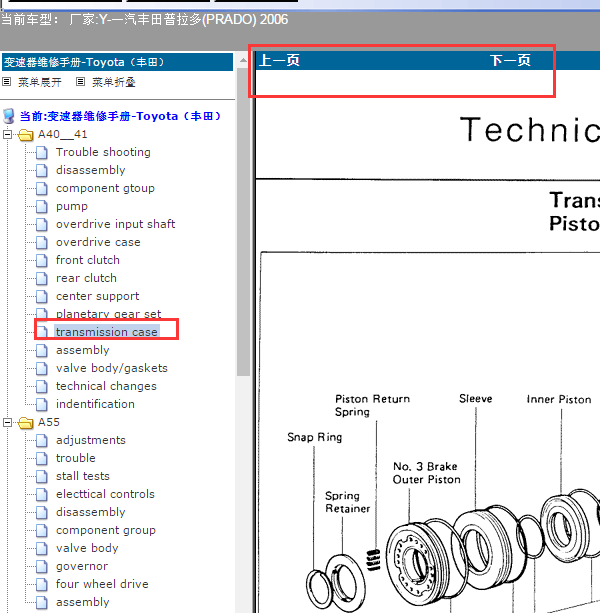Click the tree panel vertical scrollbar thumb
This screenshot has height=613, width=600.
coord(243,222)
